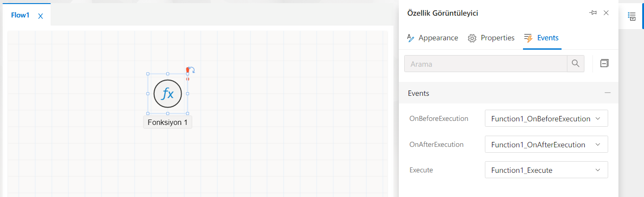This screenshot has width=644, height=197.
Task: Close the Flow1 tab
Action: (40, 16)
